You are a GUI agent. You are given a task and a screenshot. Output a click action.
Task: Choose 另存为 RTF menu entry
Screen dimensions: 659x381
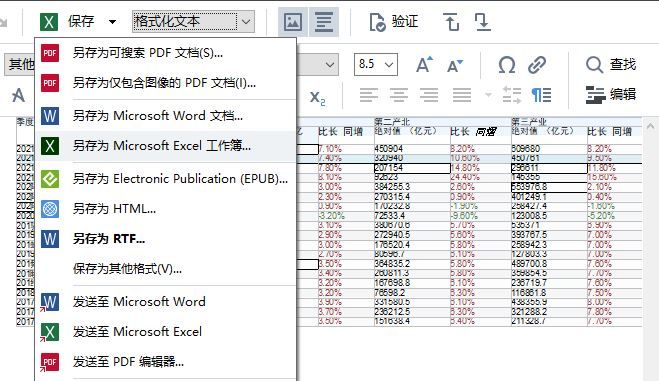[x=166, y=239]
